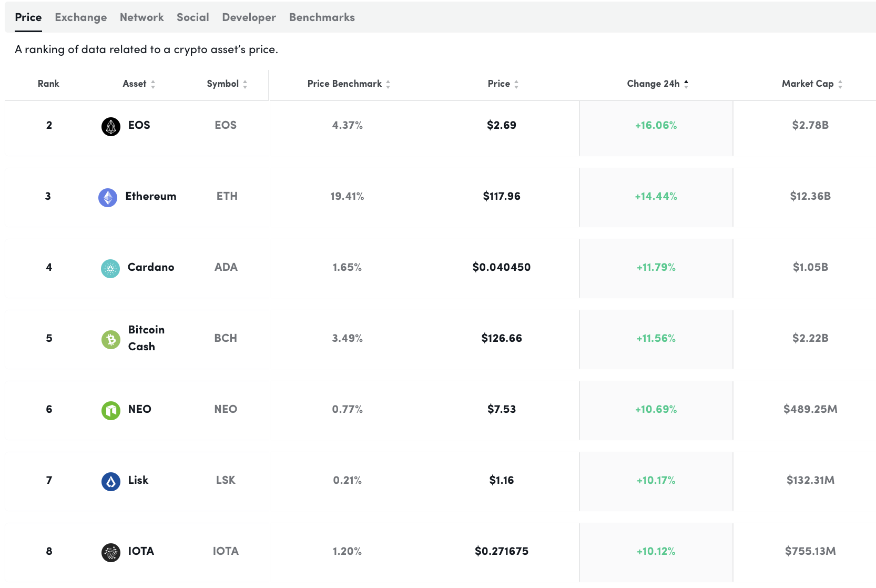Open the Ethereum asset name link
The width and height of the screenshot is (876, 588).
pos(150,196)
